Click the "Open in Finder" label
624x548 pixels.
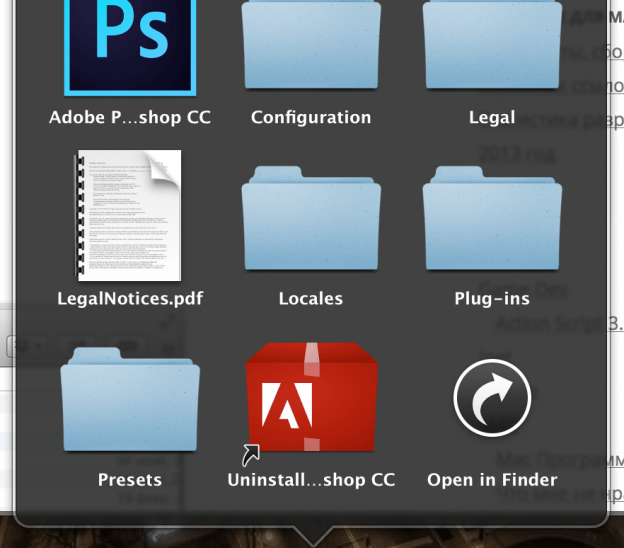[492, 480]
